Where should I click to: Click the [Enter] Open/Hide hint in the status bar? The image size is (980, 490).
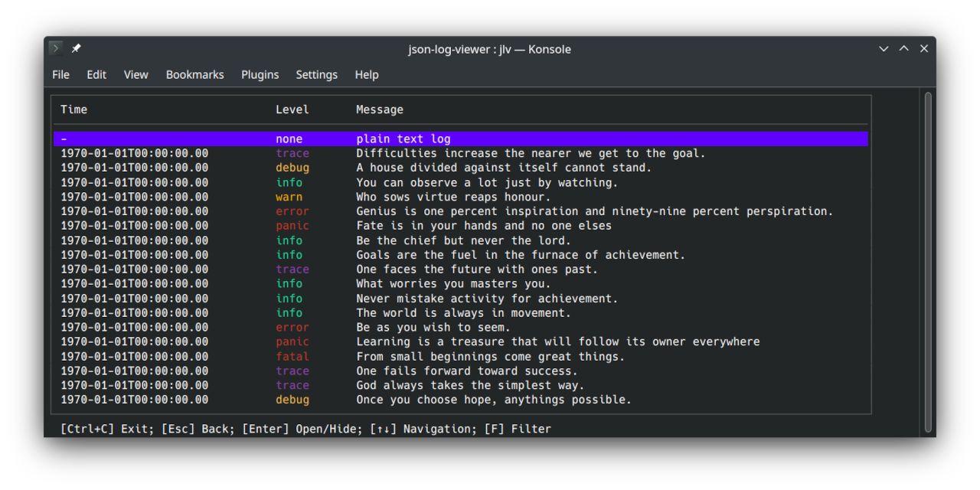click(302, 429)
